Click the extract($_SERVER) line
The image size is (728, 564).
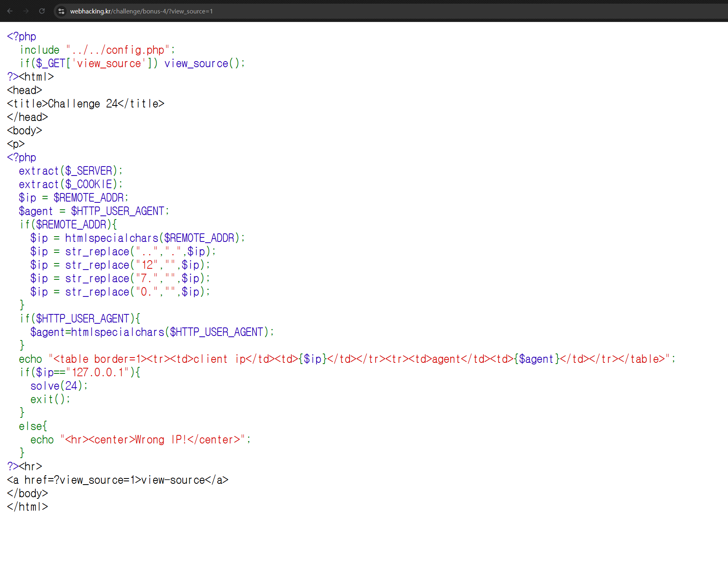(70, 171)
